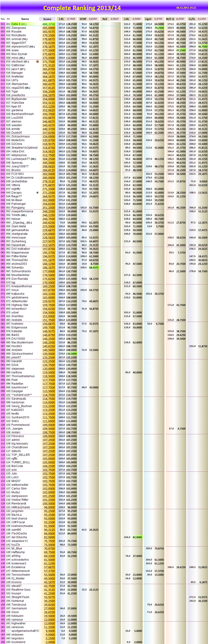
Task: Select the player name Lumberjack77 (09.)
Action: point(24,159)
